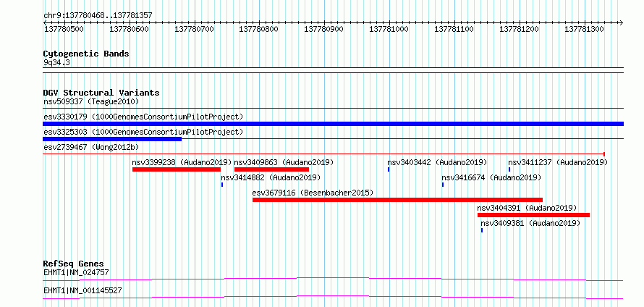The width and height of the screenshot is (644, 307).
Task: Open variant esv2739467 (Wong2012b) label
Action: pos(90,147)
